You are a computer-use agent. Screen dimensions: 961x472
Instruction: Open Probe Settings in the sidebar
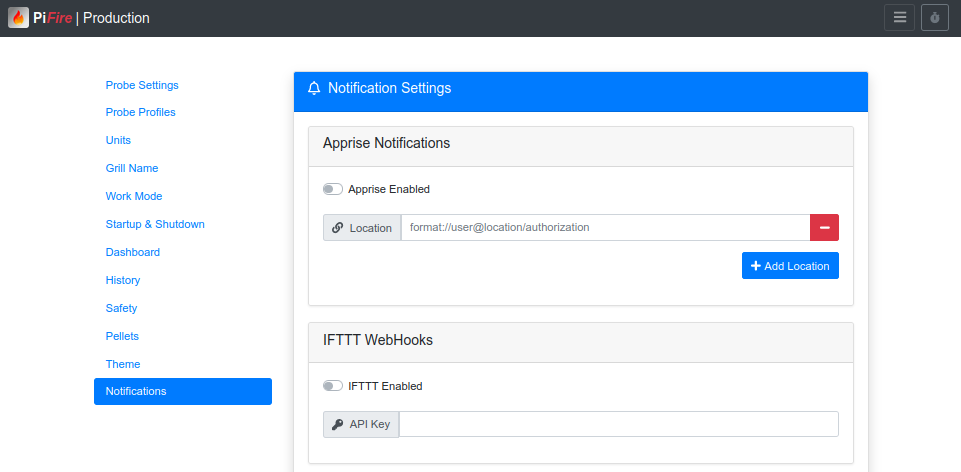point(142,85)
